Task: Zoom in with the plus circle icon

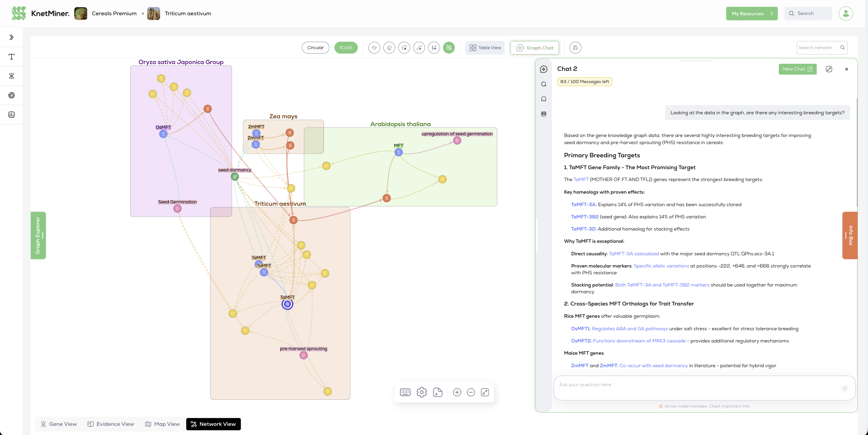Action: 457,392
